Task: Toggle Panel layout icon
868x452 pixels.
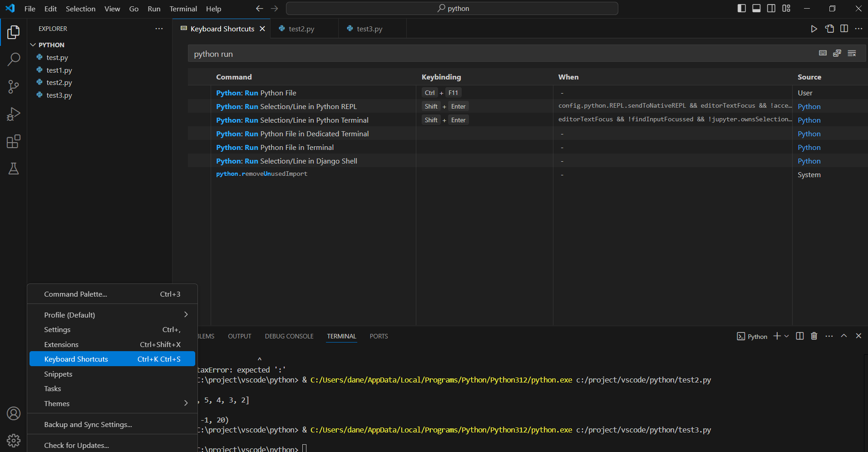Action: point(756,8)
